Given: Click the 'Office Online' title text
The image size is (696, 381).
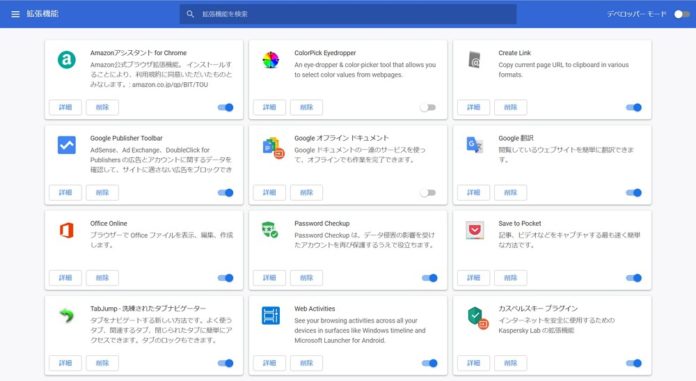Looking at the screenshot, I should pos(109,223).
